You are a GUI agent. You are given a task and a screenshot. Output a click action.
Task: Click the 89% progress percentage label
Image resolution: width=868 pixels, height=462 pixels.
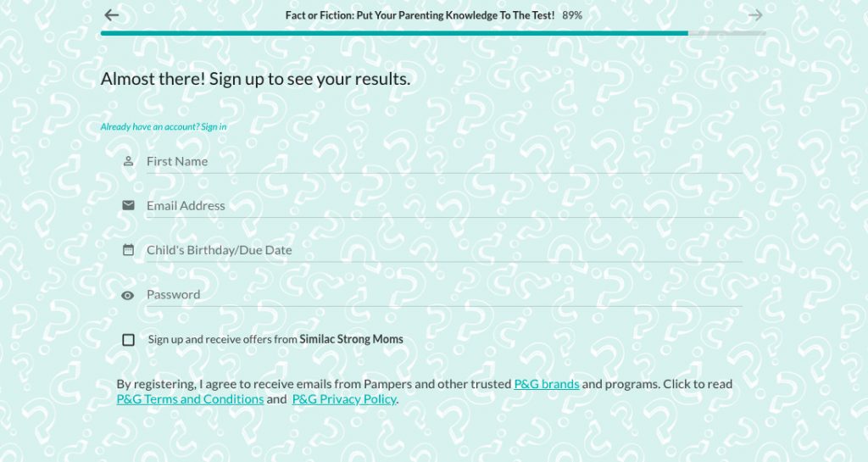point(572,15)
